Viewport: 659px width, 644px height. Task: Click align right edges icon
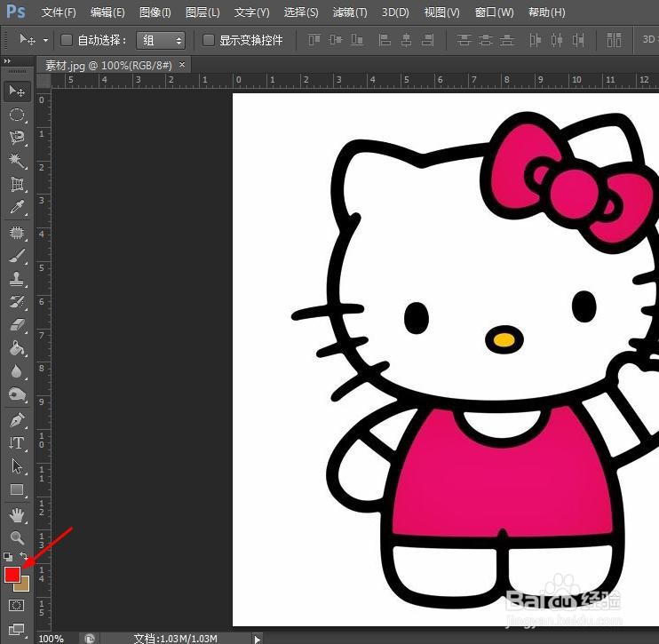427,40
